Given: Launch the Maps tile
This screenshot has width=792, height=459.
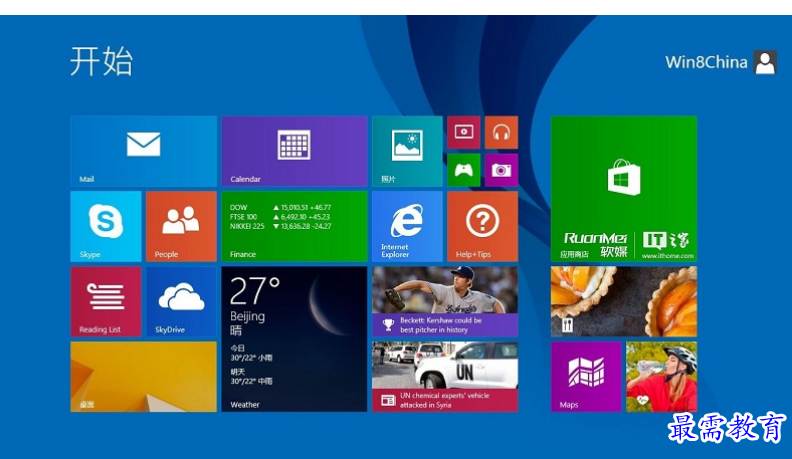Looking at the screenshot, I should 586,377.
